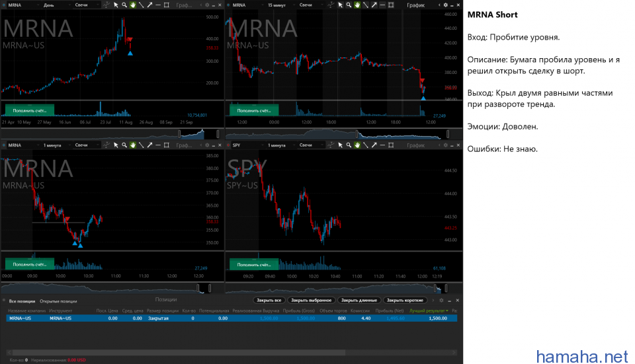This screenshot has width=635, height=364.
Task: Open settings gear of MRNA 15-minute chart
Action: pyautogui.click(x=445, y=5)
